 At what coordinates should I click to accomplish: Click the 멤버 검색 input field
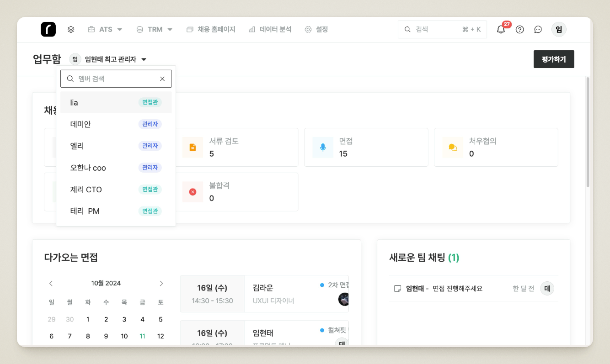tap(114, 79)
